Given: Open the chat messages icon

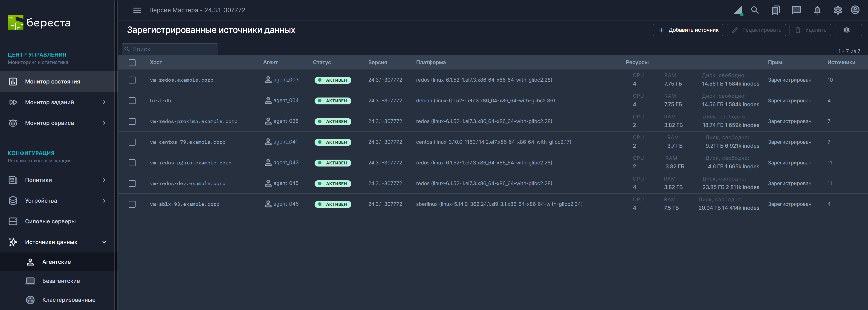Looking at the screenshot, I should pyautogui.click(x=796, y=10).
